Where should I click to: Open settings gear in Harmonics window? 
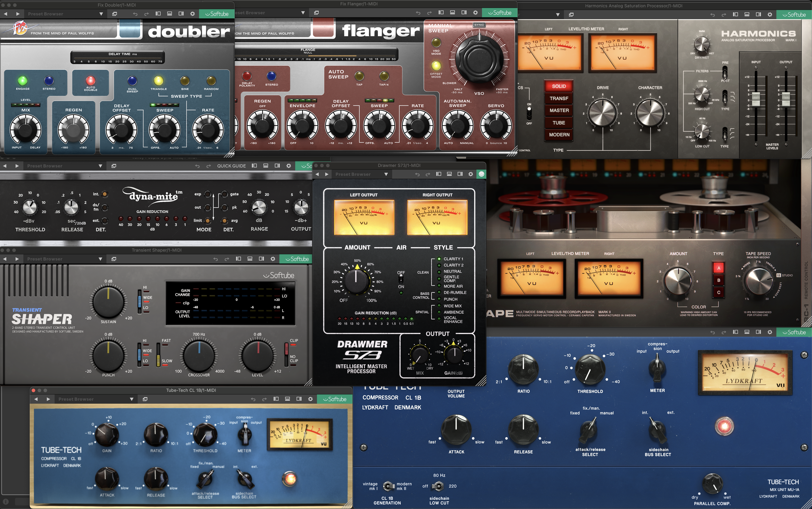[x=770, y=14]
